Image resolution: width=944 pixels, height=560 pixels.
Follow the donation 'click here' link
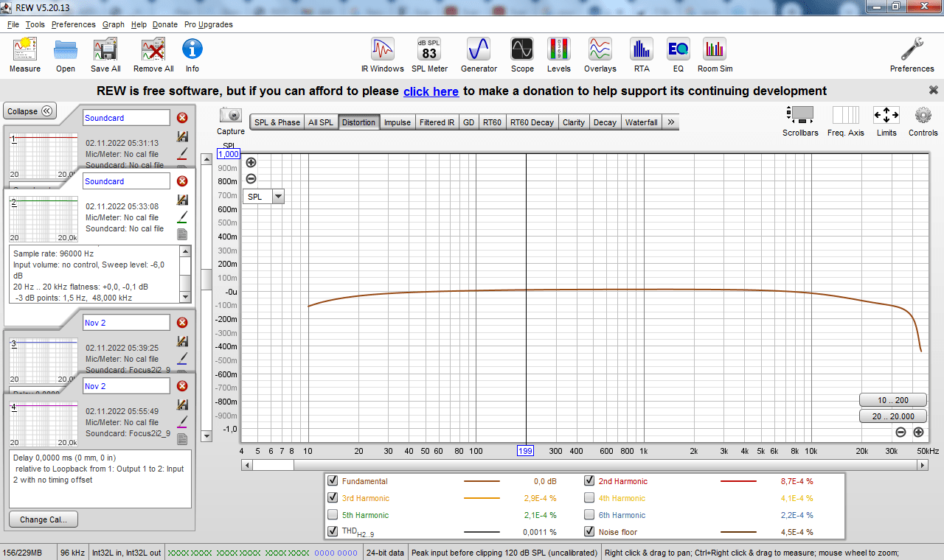click(x=431, y=91)
